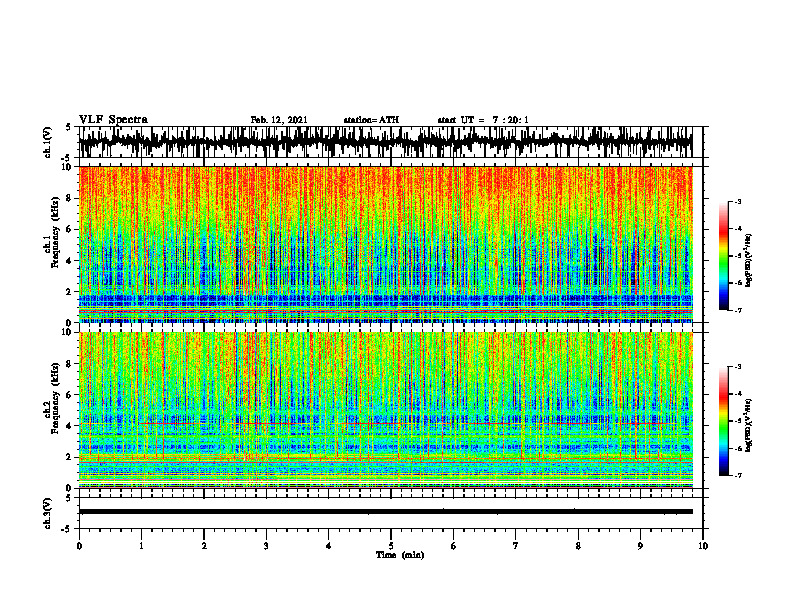
Task: Click the ch.3(V) axis label
Action: coord(48,514)
